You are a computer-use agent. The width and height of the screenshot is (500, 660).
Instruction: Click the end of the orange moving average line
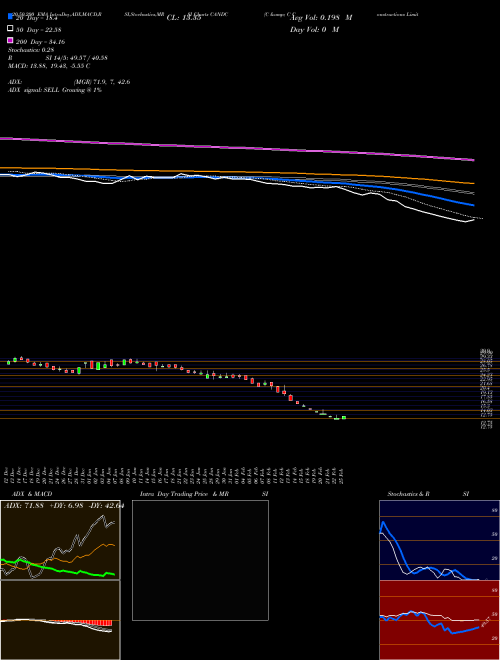pos(473,183)
